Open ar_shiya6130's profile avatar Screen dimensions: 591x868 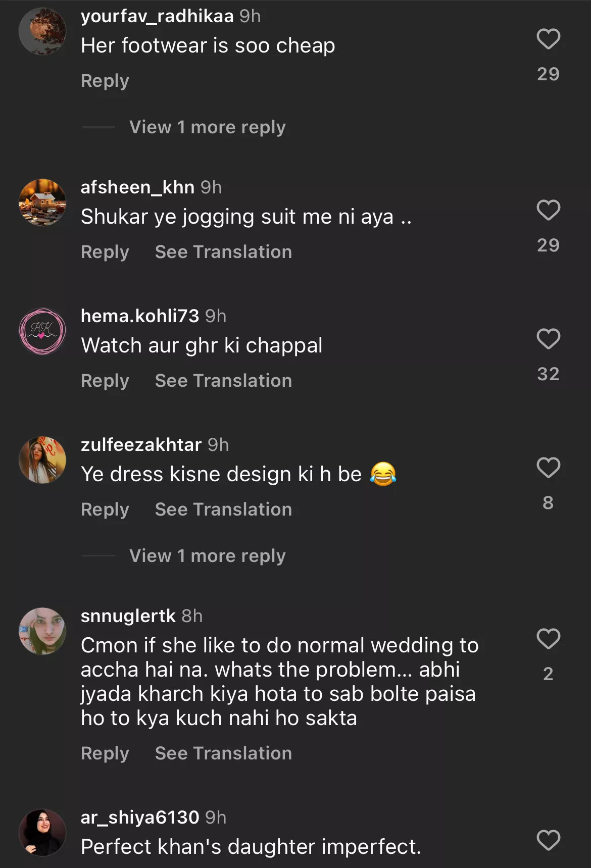coord(42,833)
